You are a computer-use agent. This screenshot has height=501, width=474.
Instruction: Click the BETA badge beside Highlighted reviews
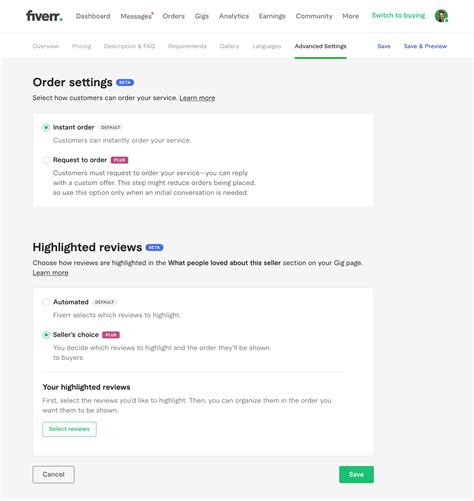(x=154, y=248)
